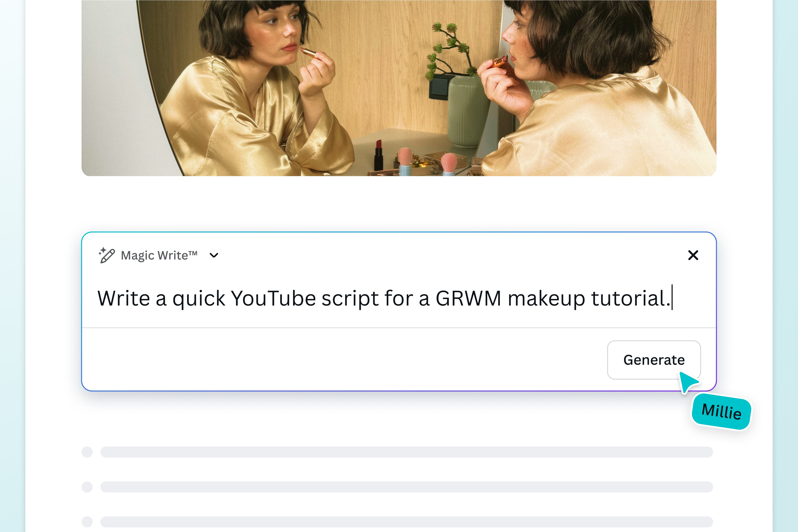Click the Magic Write wand pencil icon
The image size is (798, 532).
point(106,255)
